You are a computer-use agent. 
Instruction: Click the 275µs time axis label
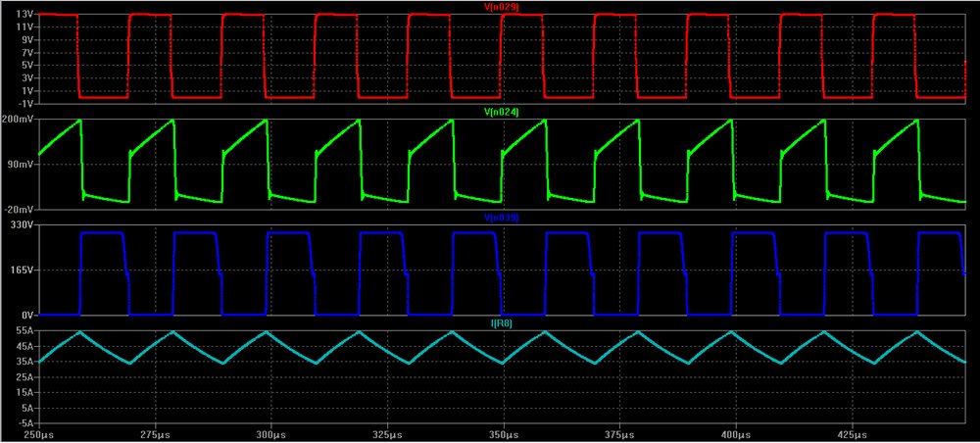[156, 433]
